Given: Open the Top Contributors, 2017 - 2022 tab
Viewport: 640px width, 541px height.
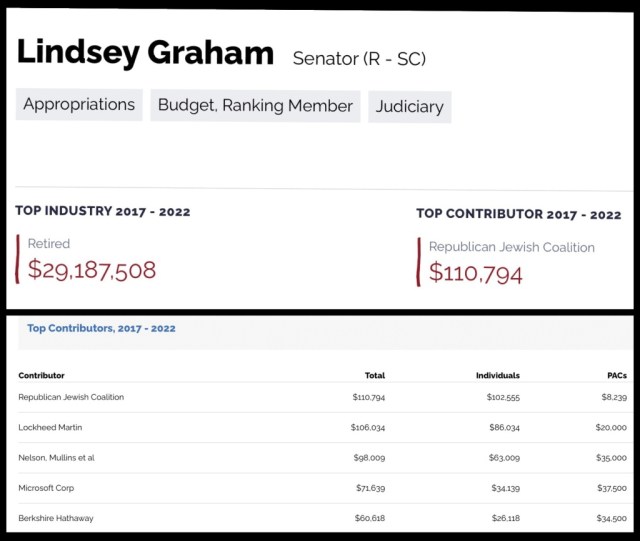Looking at the screenshot, I should [101, 328].
